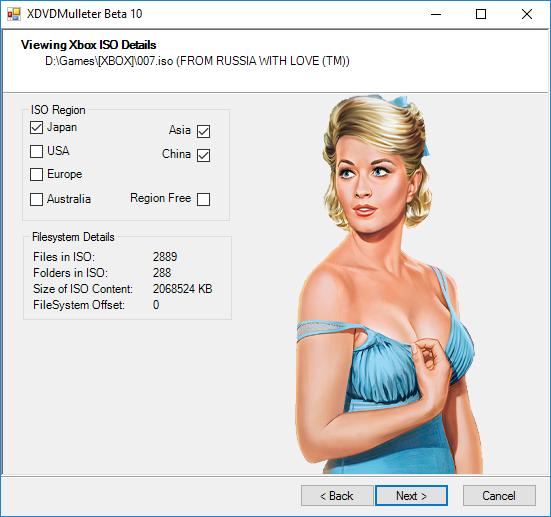This screenshot has height=517, width=551.
Task: Click the ISO Region group label
Action: [58, 110]
